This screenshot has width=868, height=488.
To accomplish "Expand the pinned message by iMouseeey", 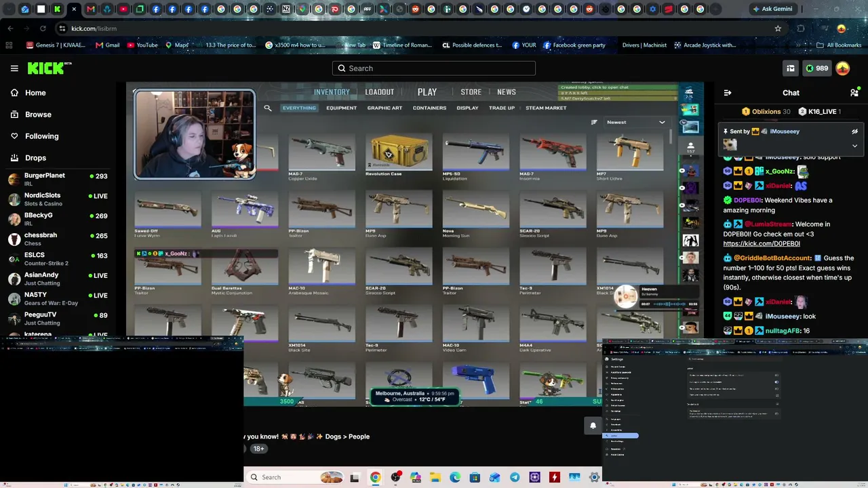I will pos(854,146).
